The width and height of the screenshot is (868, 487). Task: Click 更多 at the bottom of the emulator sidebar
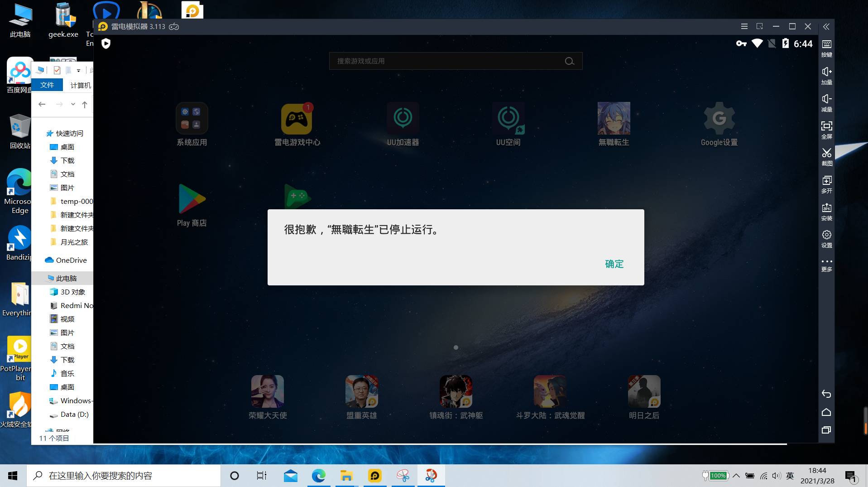click(x=827, y=264)
